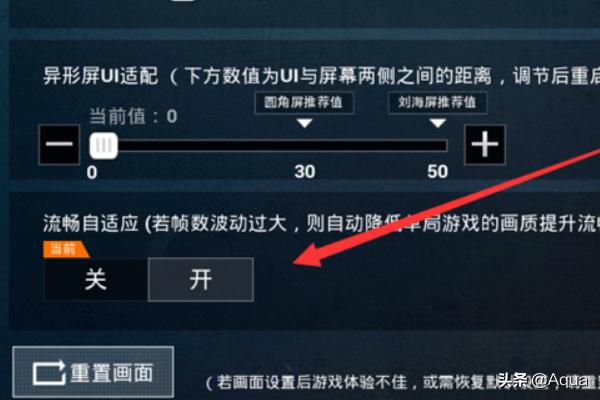
Task: Click the orange 当前 tag
Action: (x=66, y=250)
